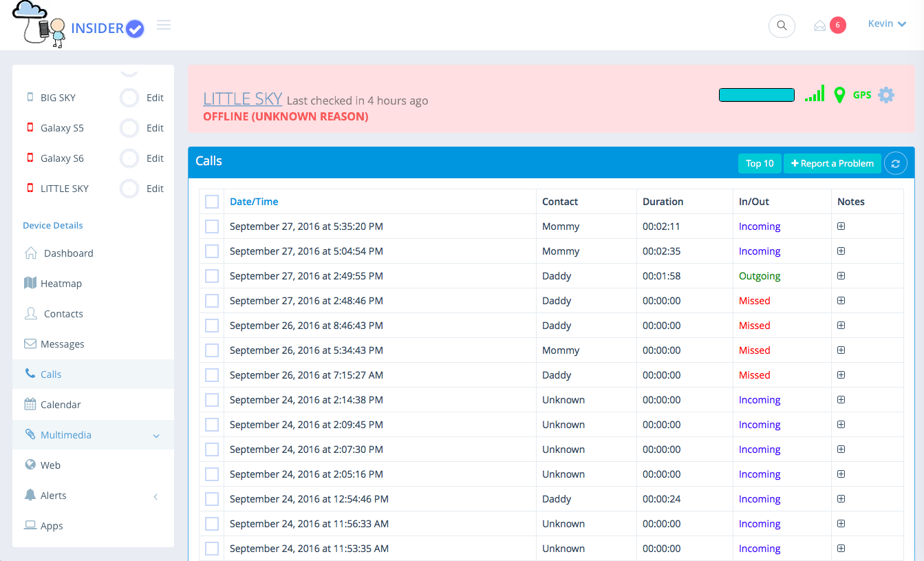Check the 2:48:46 PM call row

tap(212, 301)
